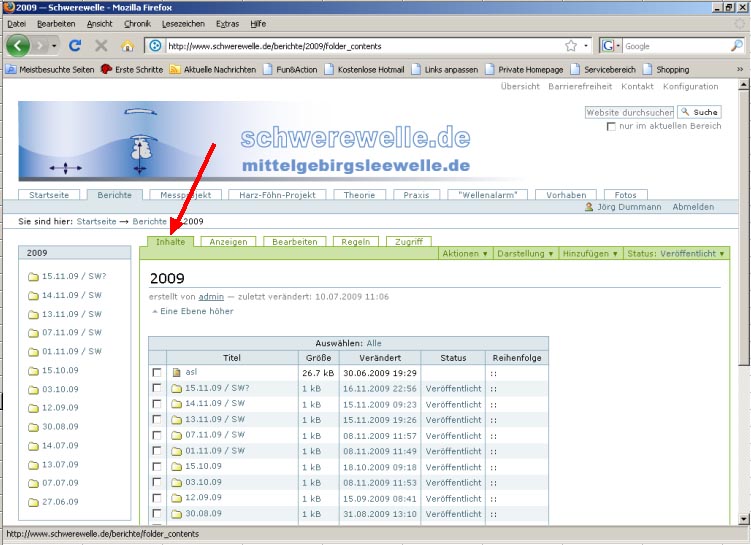Click the Firefox back arrow button
751x545 pixels.
coord(18,45)
